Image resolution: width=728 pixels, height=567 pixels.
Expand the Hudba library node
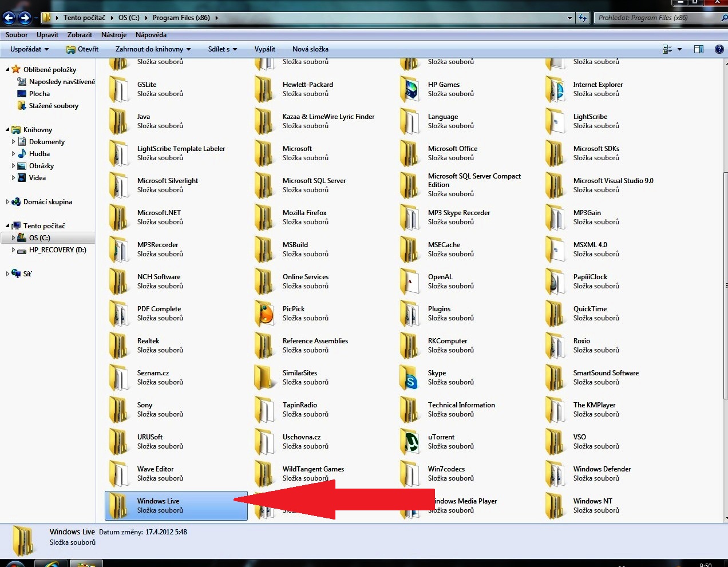coord(13,153)
